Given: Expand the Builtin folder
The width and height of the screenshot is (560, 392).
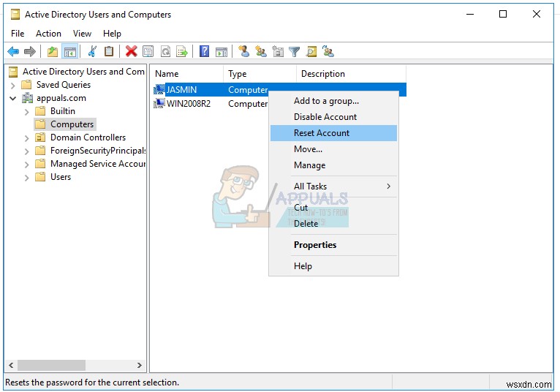Looking at the screenshot, I should (x=26, y=112).
